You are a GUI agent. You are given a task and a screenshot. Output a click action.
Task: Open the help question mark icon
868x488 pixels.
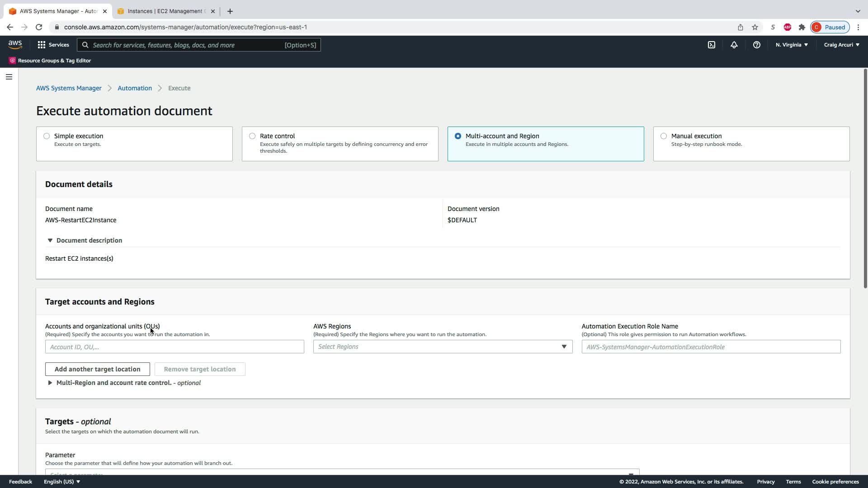(x=756, y=45)
